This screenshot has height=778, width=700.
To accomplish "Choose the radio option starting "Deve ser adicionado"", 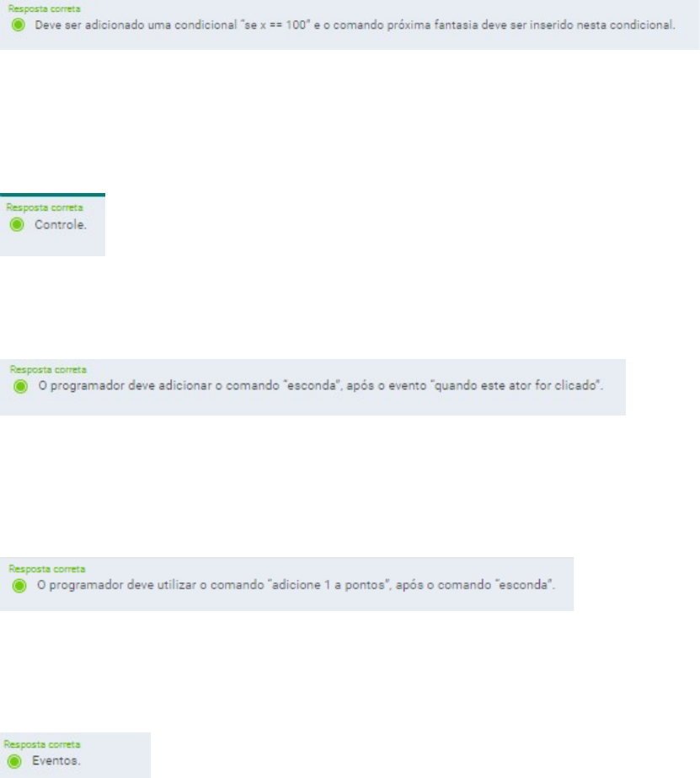I will click(x=19, y=25).
